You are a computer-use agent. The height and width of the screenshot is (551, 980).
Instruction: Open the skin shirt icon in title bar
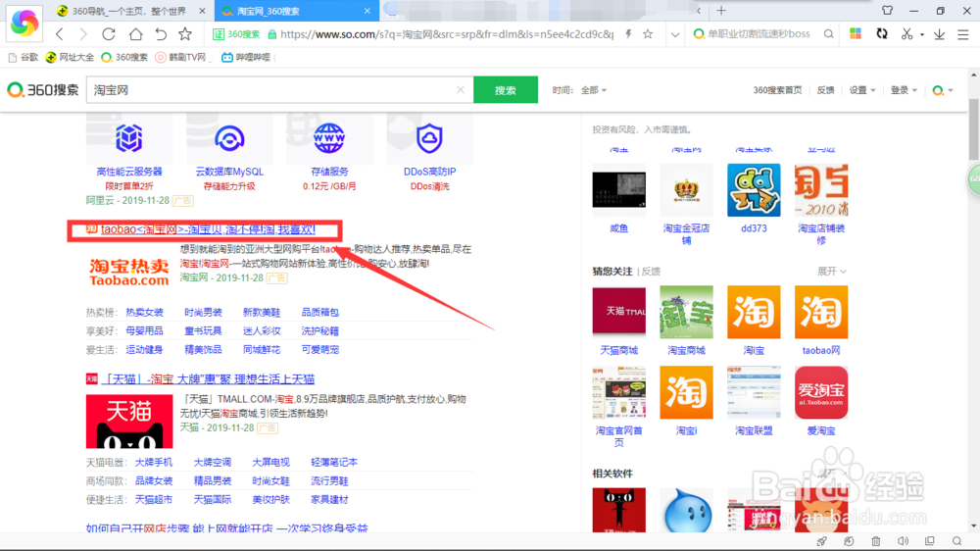coord(887,11)
